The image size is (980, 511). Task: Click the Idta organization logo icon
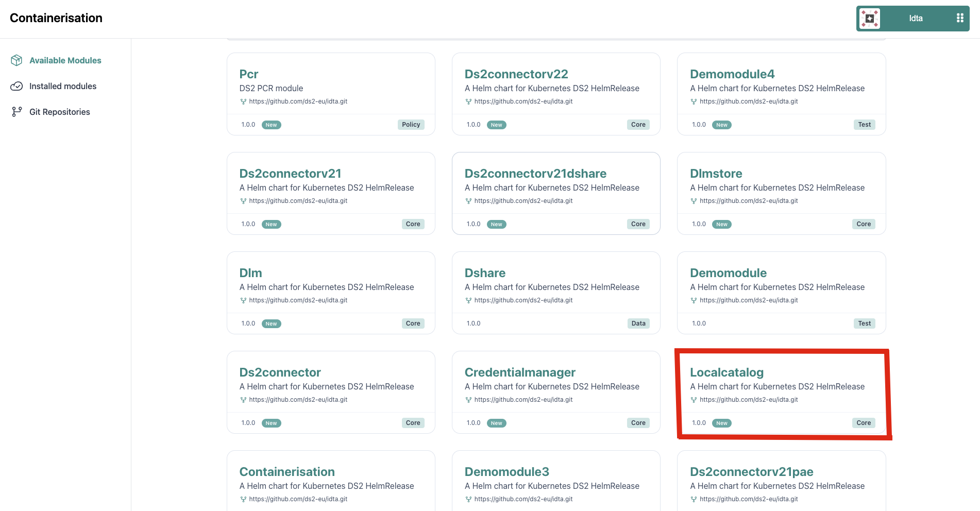pos(870,19)
